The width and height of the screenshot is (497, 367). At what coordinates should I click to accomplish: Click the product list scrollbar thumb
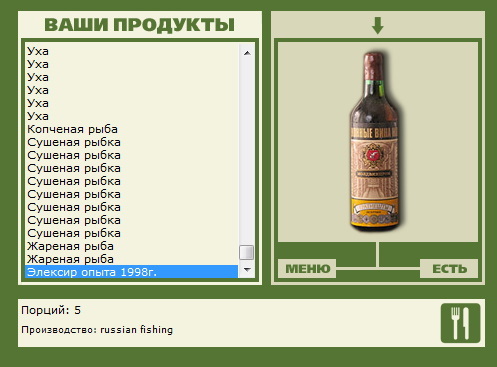point(247,252)
